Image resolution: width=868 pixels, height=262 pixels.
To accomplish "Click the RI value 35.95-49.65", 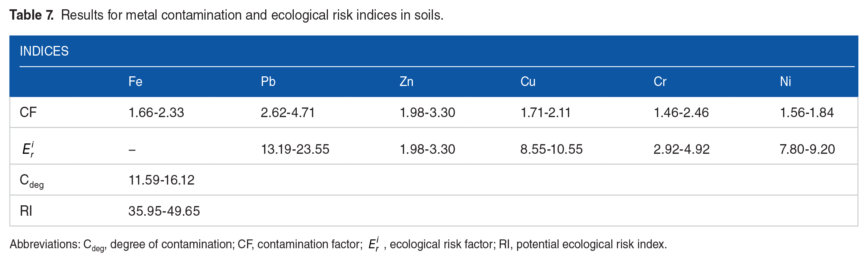I will [164, 211].
